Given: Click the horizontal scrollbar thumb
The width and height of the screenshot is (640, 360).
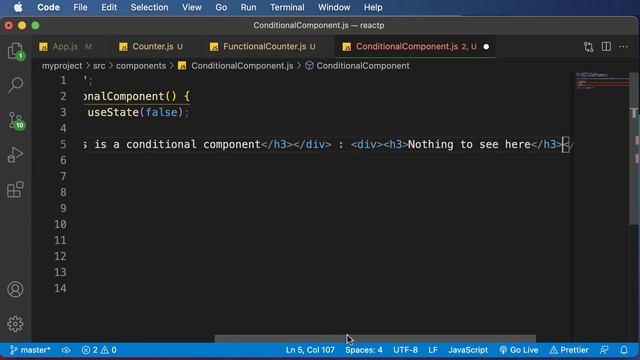Looking at the screenshot, I should [375, 338].
